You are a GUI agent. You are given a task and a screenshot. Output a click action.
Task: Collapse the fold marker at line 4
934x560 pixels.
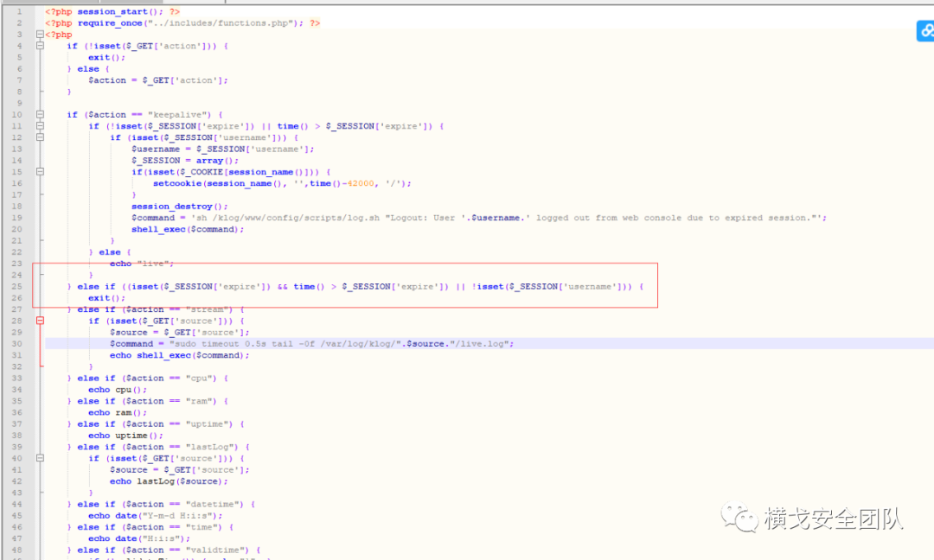point(40,46)
